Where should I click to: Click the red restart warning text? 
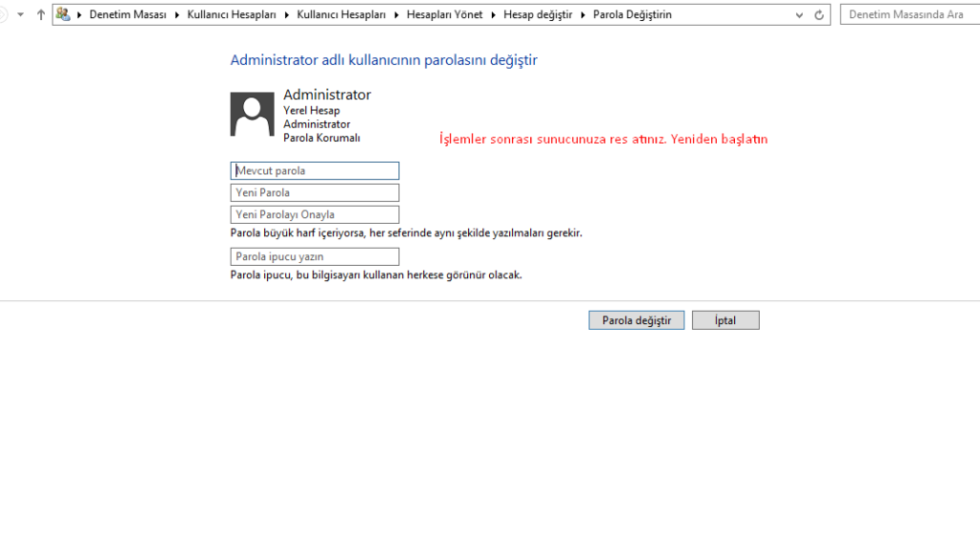point(603,139)
